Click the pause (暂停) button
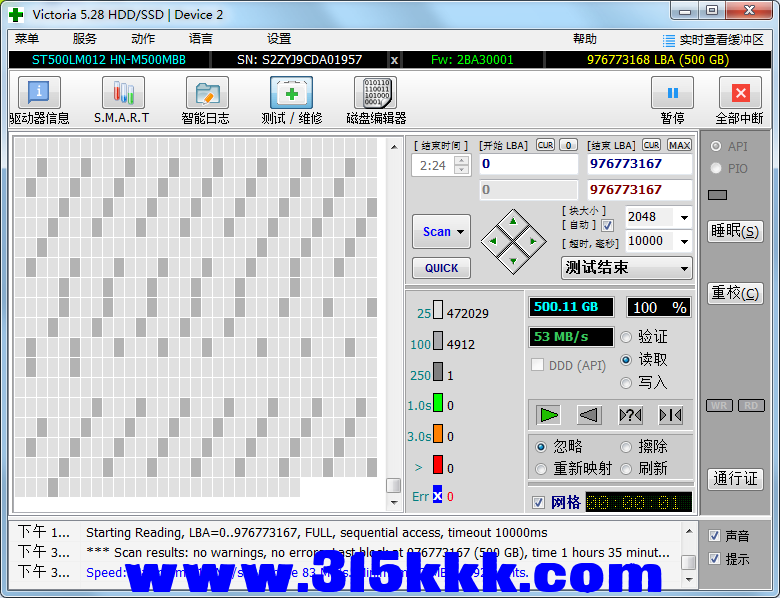This screenshot has height=598, width=780. [673, 93]
